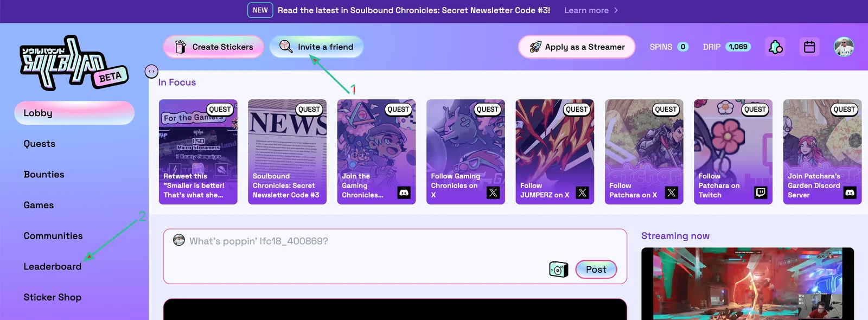Click the Secret Newsletter Code announcement text
This screenshot has width=868, height=320.
[x=414, y=10]
